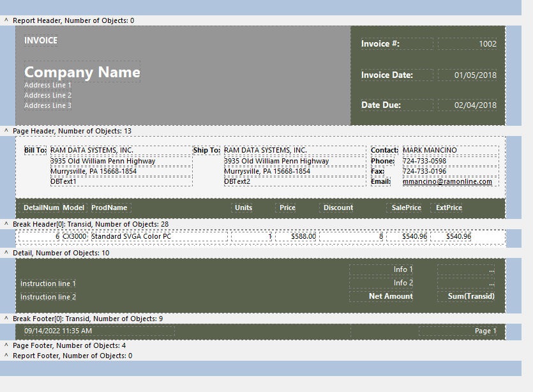
Task: Select the 02/04/2018 due date field
Action: point(467,105)
